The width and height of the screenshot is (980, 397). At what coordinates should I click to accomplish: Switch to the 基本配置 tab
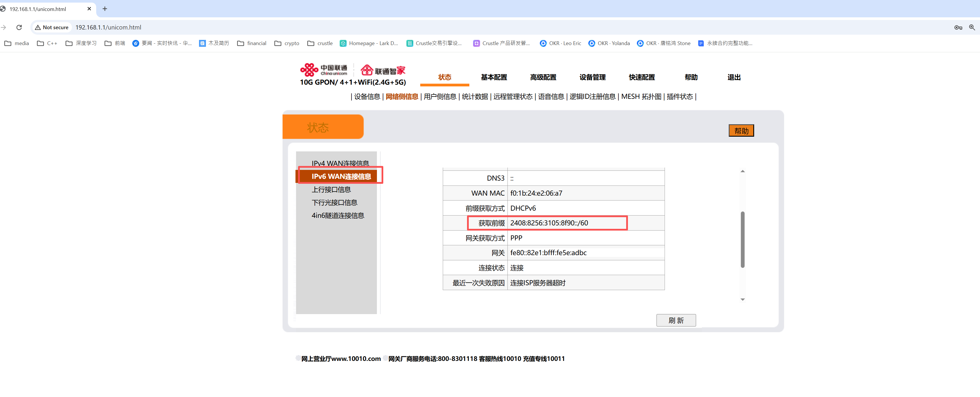494,77
